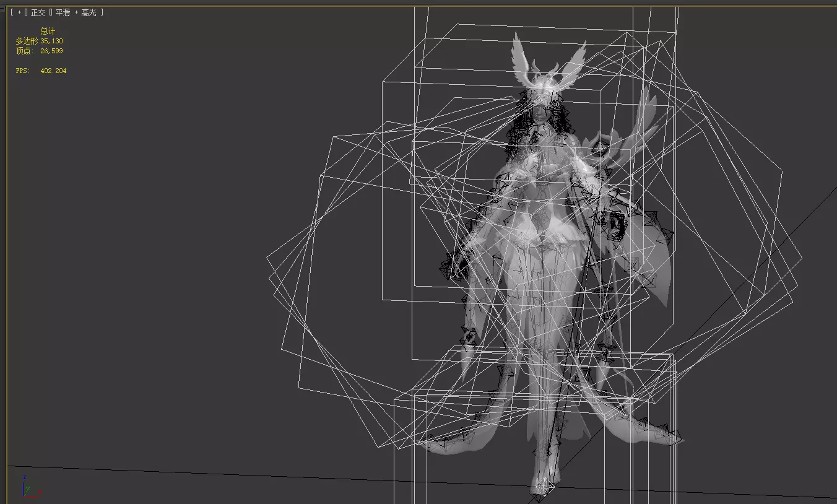Select the 总计 statistics header text
This screenshot has width=837, height=504.
48,31
